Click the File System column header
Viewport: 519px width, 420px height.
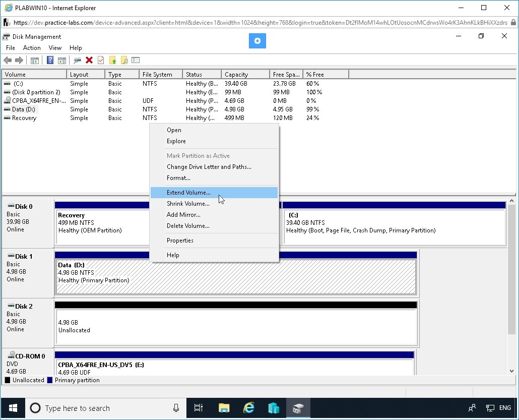161,75
